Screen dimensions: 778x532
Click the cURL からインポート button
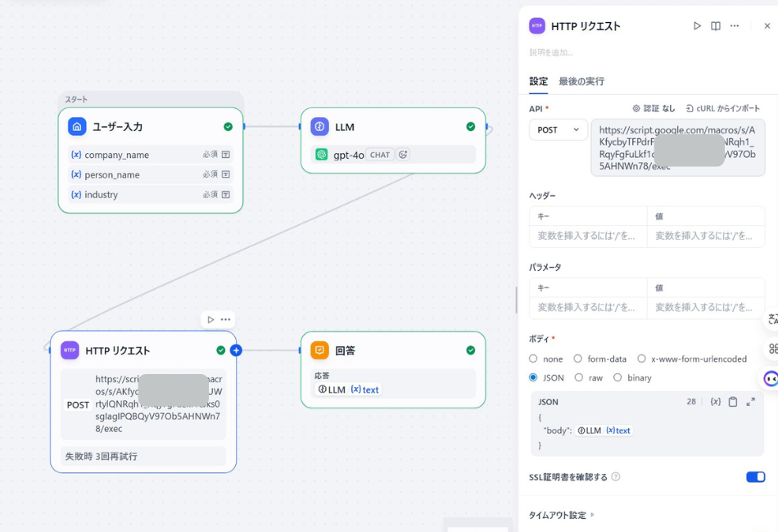coord(723,108)
